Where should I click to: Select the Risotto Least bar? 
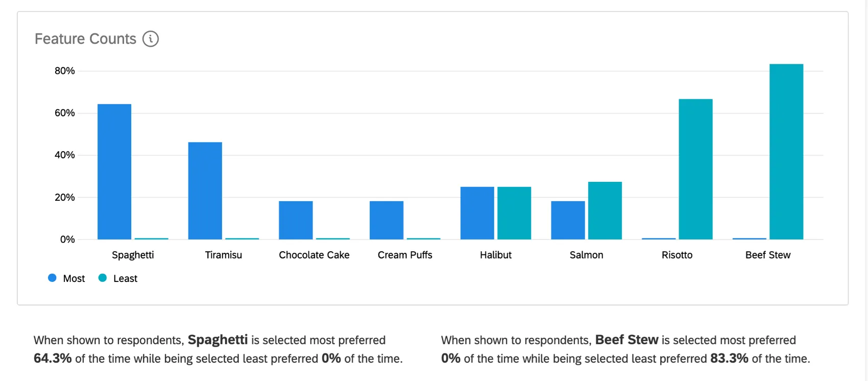coord(695,169)
